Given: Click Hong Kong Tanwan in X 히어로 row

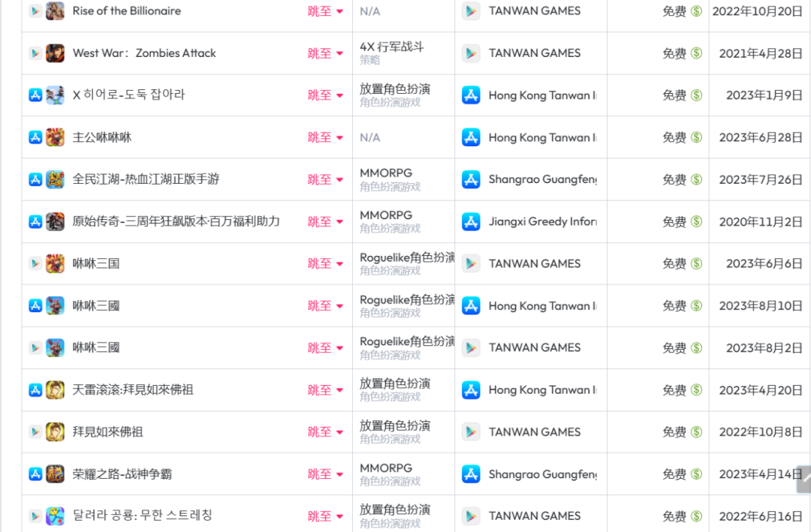Looking at the screenshot, I should [x=543, y=95].
